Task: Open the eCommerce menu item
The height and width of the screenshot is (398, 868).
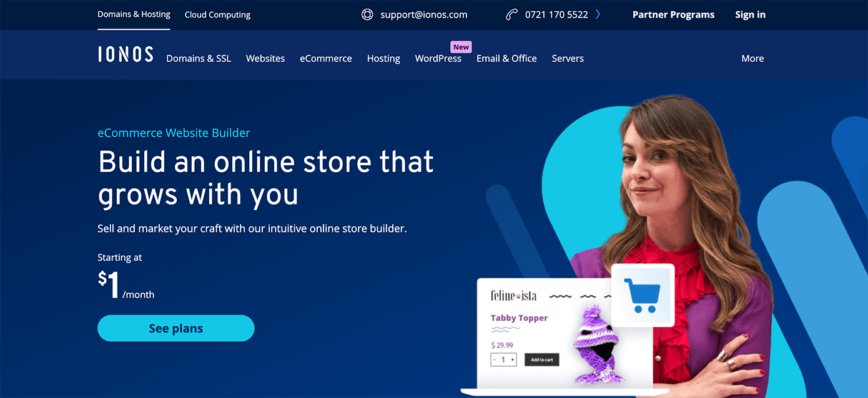Action: click(x=326, y=58)
